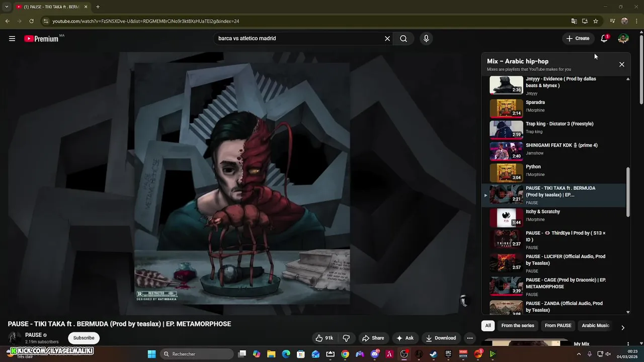644x362 pixels.
Task: Open PAUSE channel avatar
Action: (15, 338)
